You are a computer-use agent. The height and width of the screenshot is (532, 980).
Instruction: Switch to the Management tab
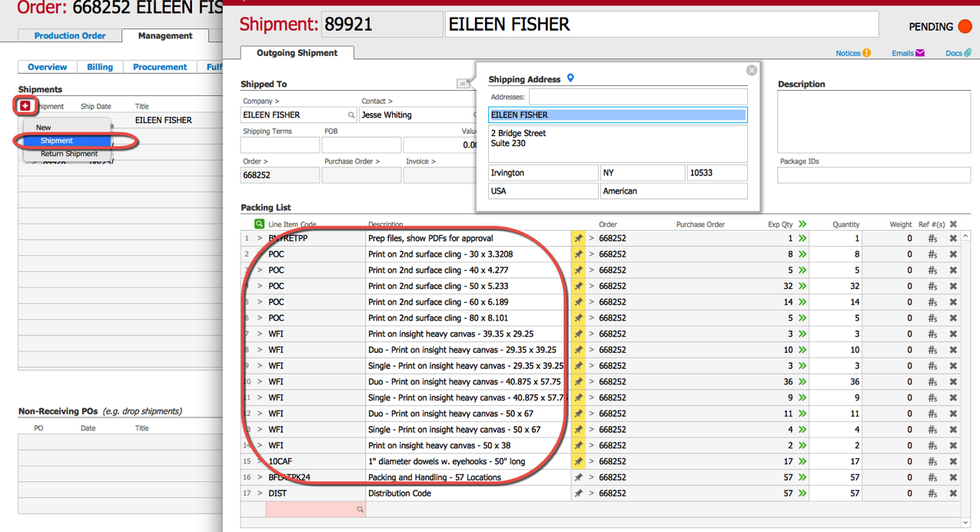click(x=165, y=35)
